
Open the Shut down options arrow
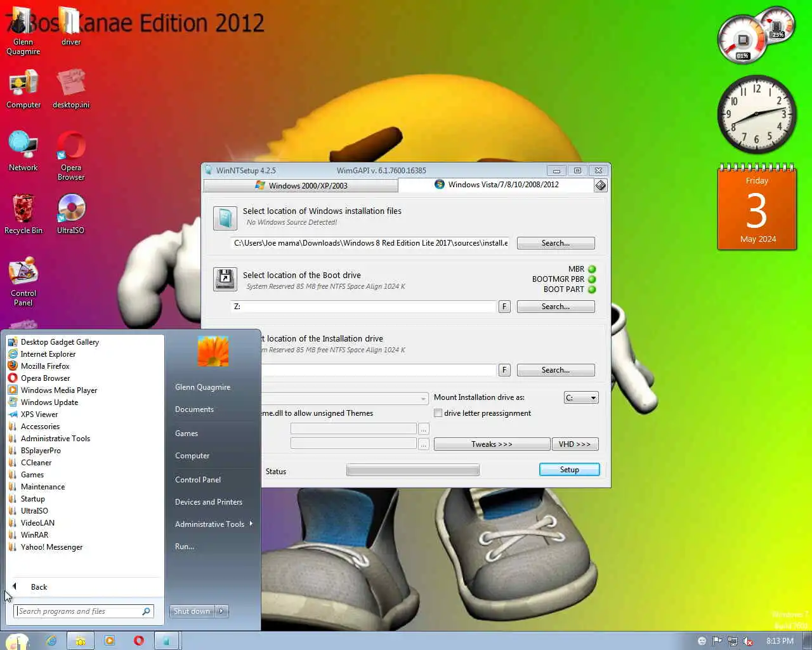tap(221, 611)
